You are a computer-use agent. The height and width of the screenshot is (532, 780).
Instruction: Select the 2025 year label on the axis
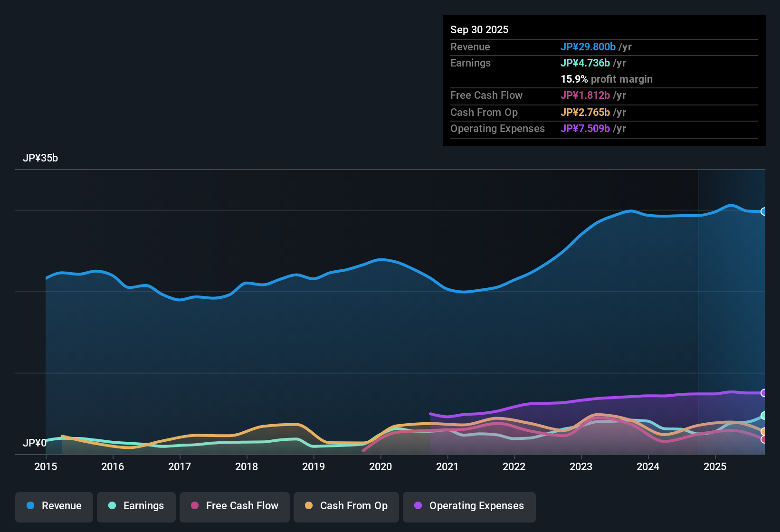click(x=715, y=467)
